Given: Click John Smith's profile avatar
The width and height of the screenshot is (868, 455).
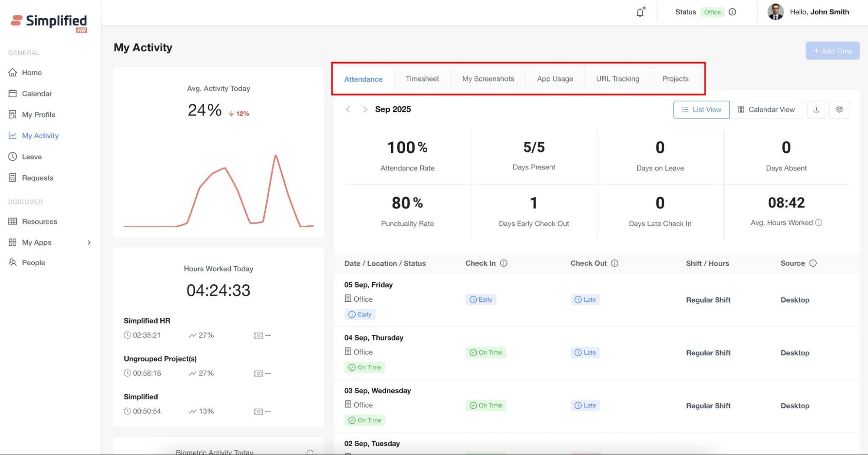Looking at the screenshot, I should (x=776, y=12).
